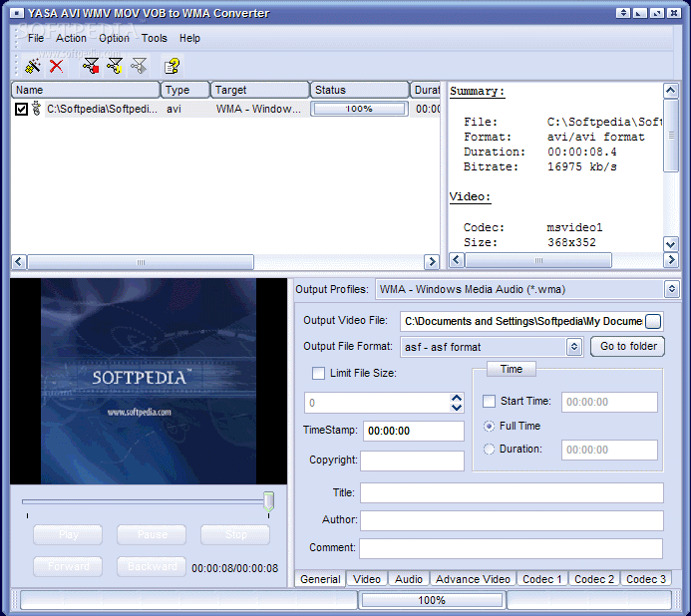Screen dimensions: 691x616
Task: Click the red X remove file icon
Action: coord(57,67)
